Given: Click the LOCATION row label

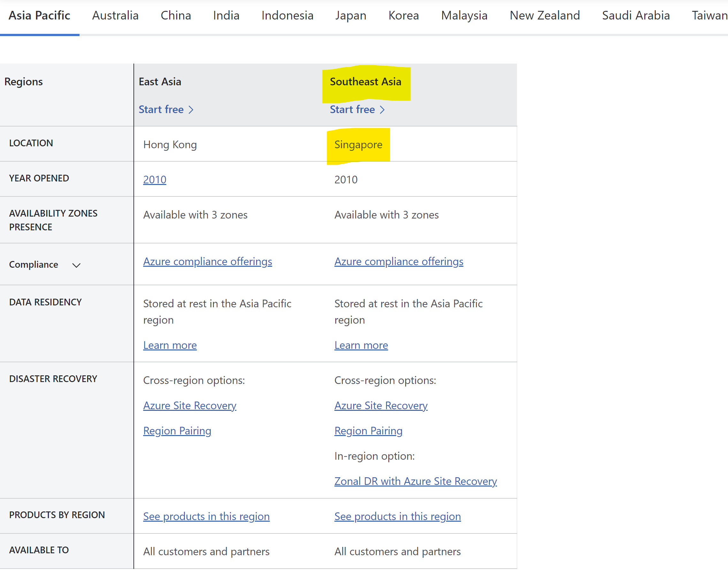Looking at the screenshot, I should [31, 143].
